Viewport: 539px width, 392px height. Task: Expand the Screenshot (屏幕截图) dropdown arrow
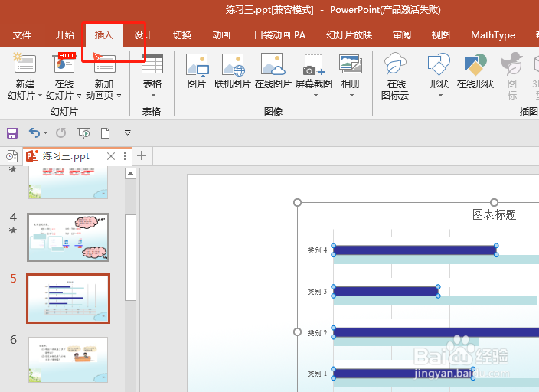point(315,95)
